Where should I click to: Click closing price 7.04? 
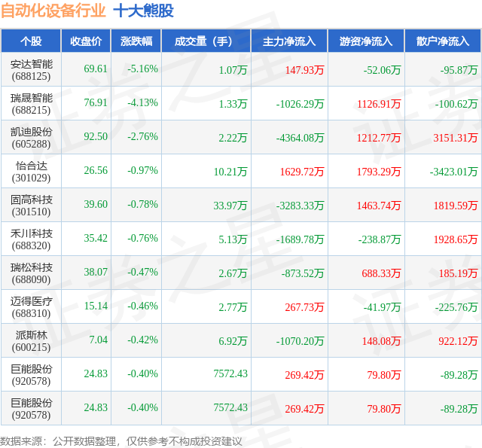(x=99, y=340)
